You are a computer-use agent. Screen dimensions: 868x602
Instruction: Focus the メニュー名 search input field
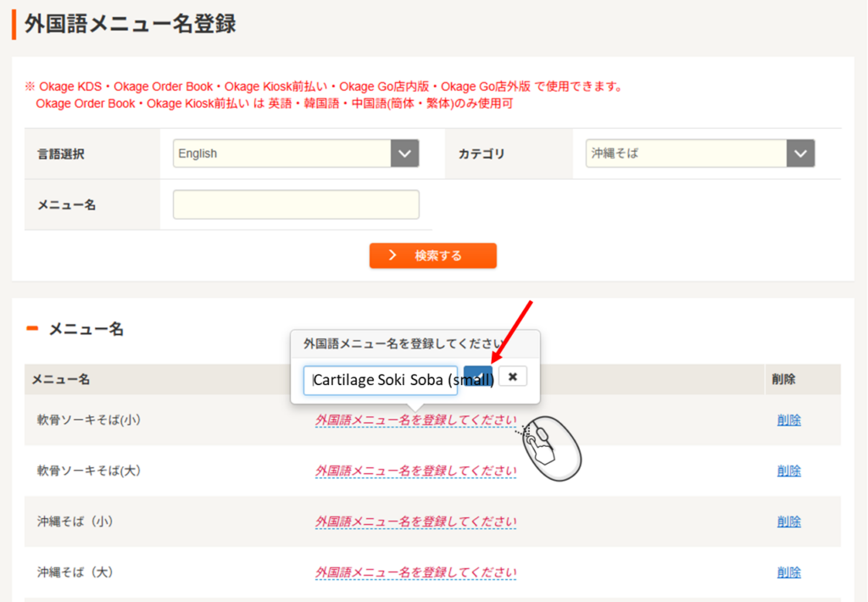click(x=296, y=204)
